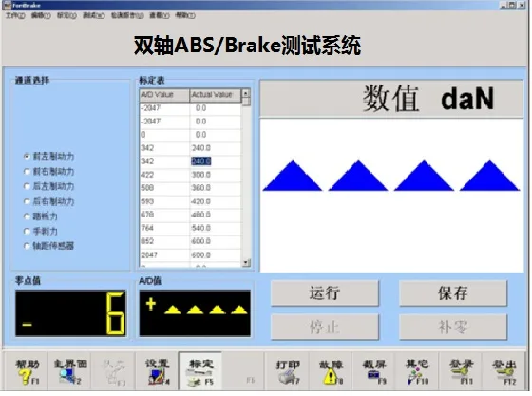
Task: Open the 故障 F8 fault warning icon
Action: (332, 372)
